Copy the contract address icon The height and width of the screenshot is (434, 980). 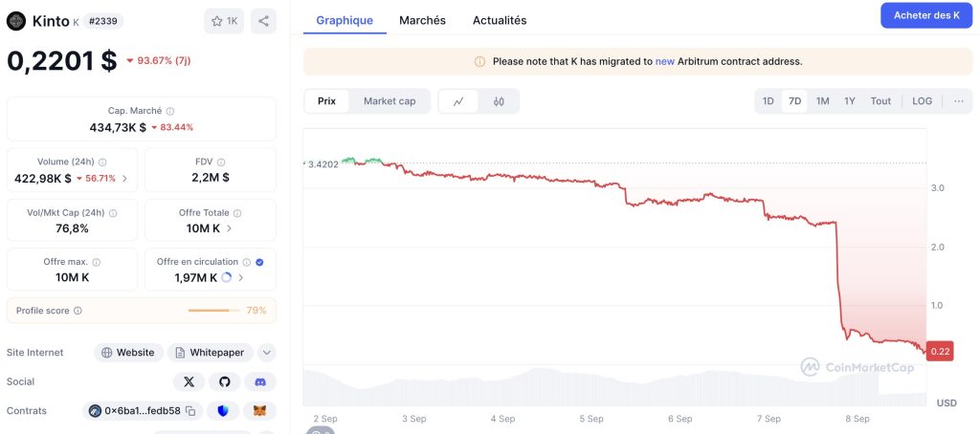pos(190,411)
